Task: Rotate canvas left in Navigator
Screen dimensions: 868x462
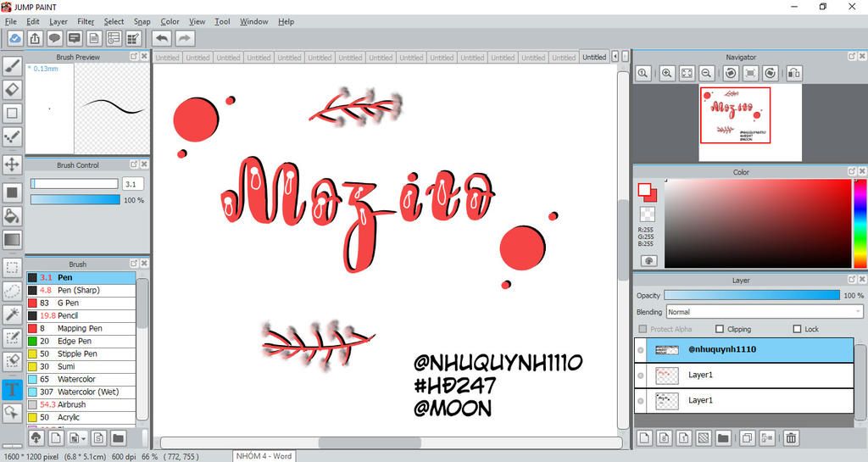Action: tap(731, 73)
